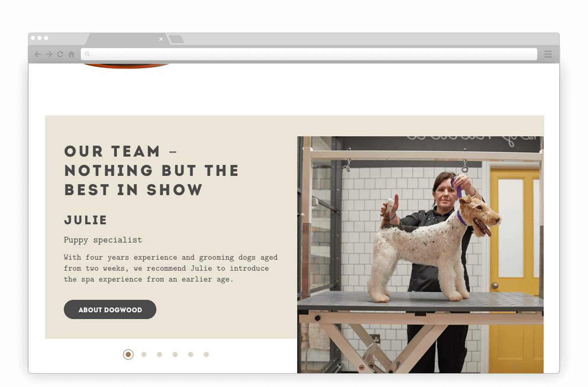
Task: Click the browser back arrow
Action: coord(38,54)
